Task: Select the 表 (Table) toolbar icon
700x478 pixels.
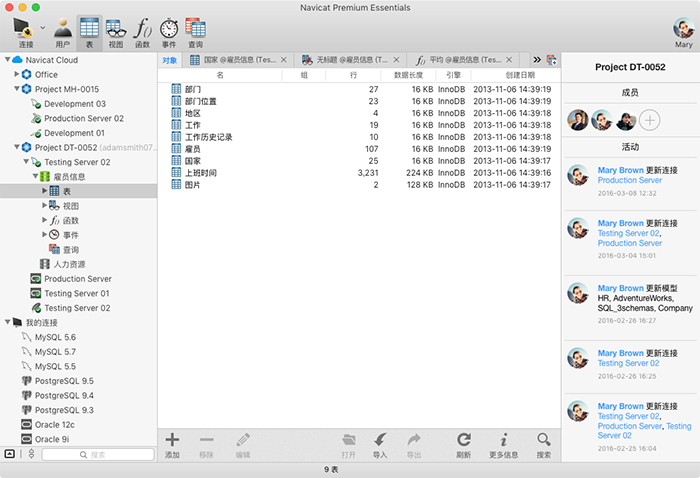Action: click(x=89, y=32)
